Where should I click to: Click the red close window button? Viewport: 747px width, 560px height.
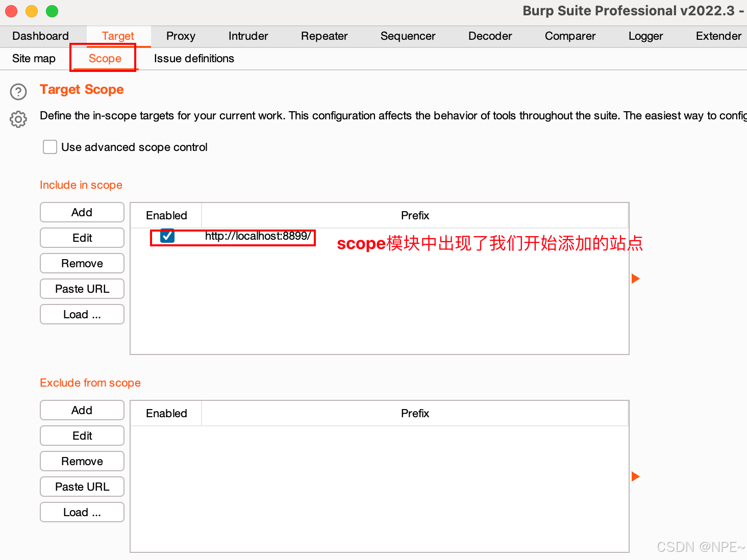[x=11, y=11]
